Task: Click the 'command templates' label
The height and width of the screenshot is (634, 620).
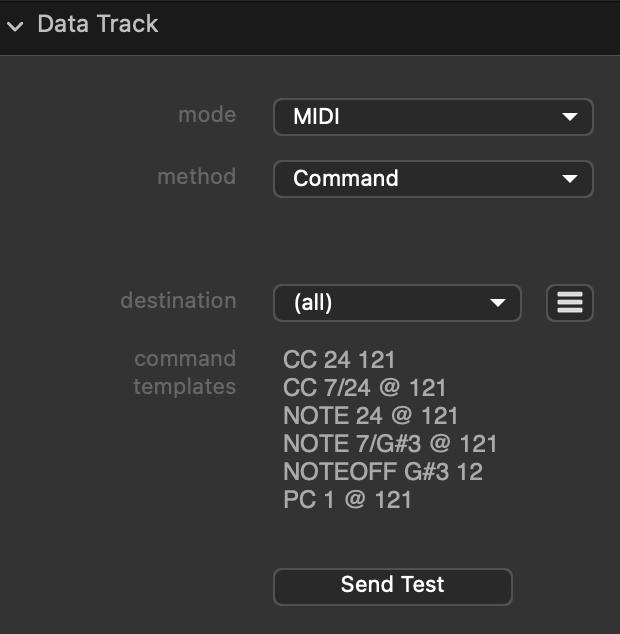Action: coord(185,372)
